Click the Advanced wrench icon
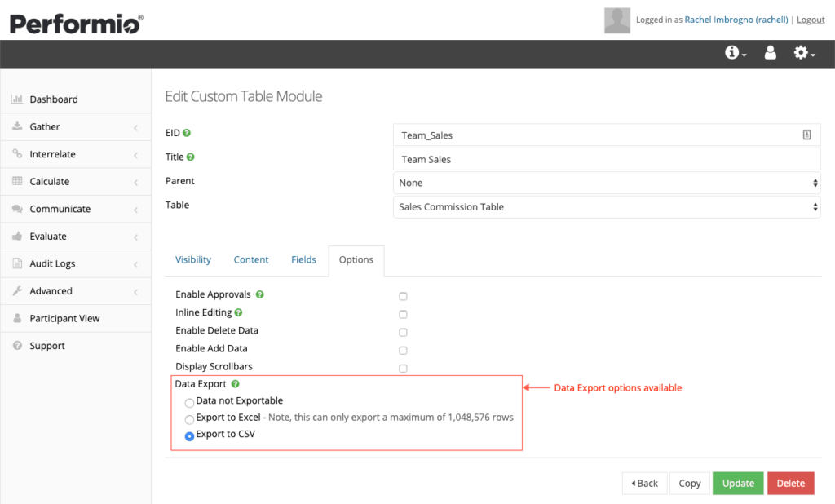Screen dimensions: 835x504 tap(17, 290)
